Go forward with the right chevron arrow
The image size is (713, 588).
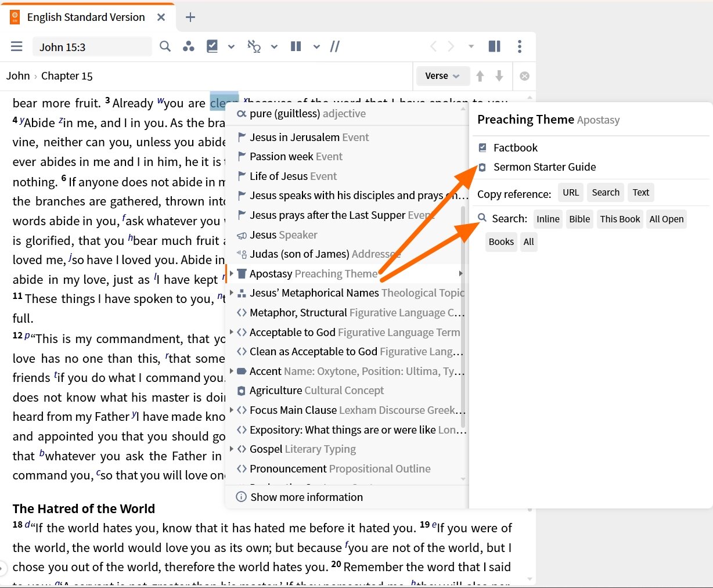[x=451, y=46]
